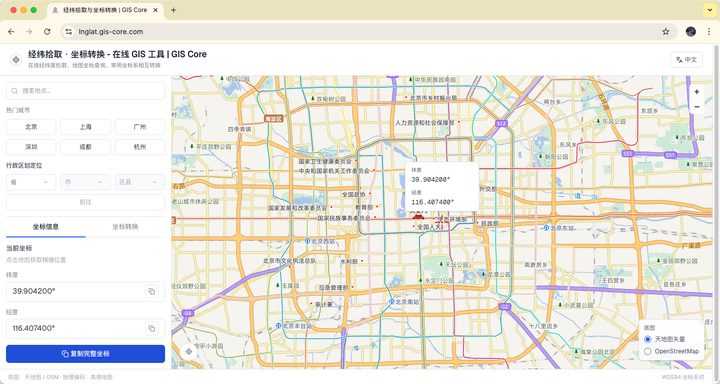Screen dimensions: 720x384
Task: Open the tab list dropdown arrow
Action: point(710,10)
